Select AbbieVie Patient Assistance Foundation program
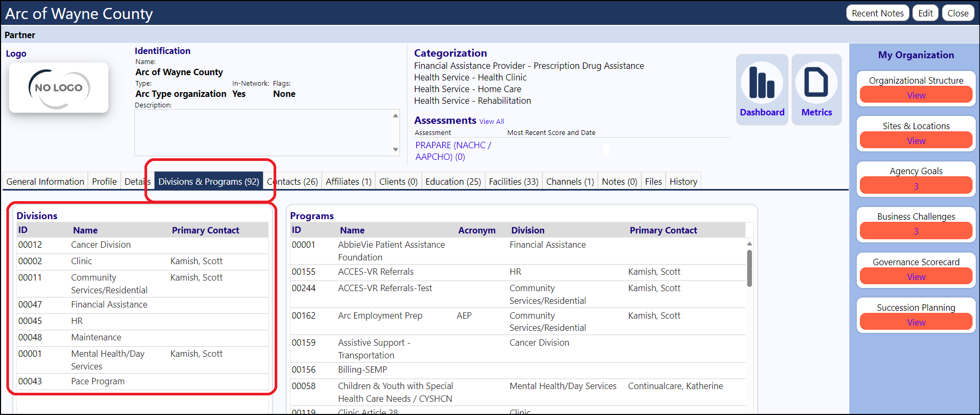This screenshot has width=980, height=415. pyautogui.click(x=518, y=251)
